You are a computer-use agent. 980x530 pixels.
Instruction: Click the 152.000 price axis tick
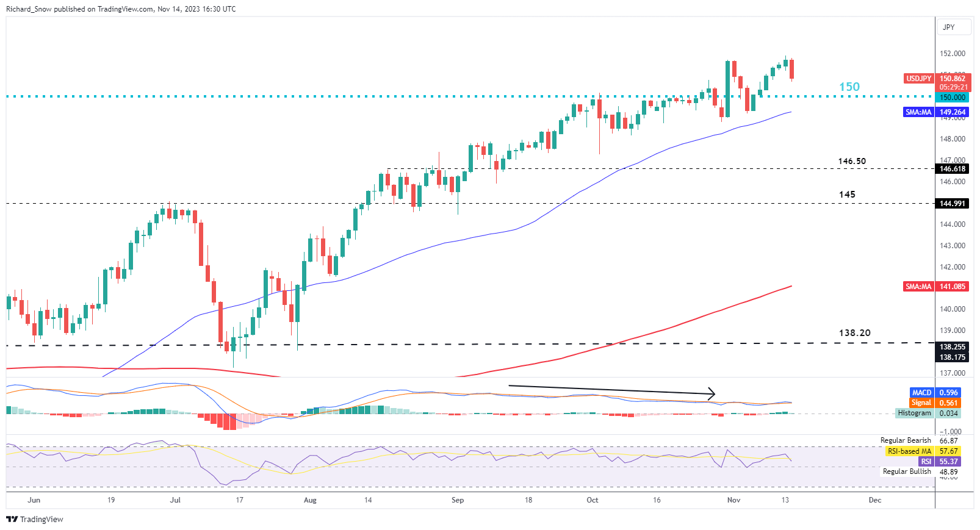coord(953,54)
